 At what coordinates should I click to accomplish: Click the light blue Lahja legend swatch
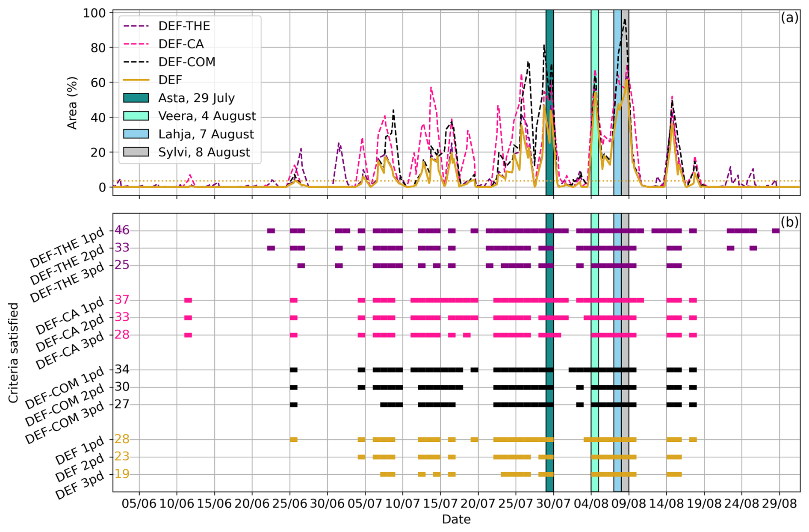click(x=136, y=134)
